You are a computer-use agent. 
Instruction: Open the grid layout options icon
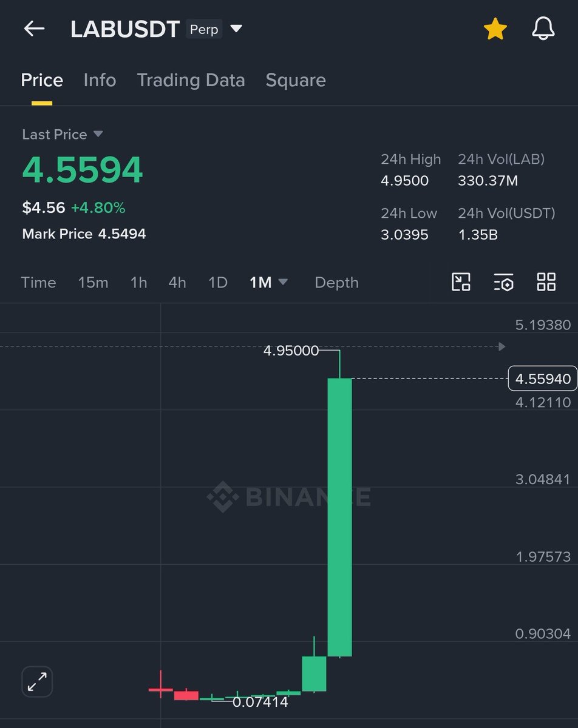pyautogui.click(x=546, y=282)
